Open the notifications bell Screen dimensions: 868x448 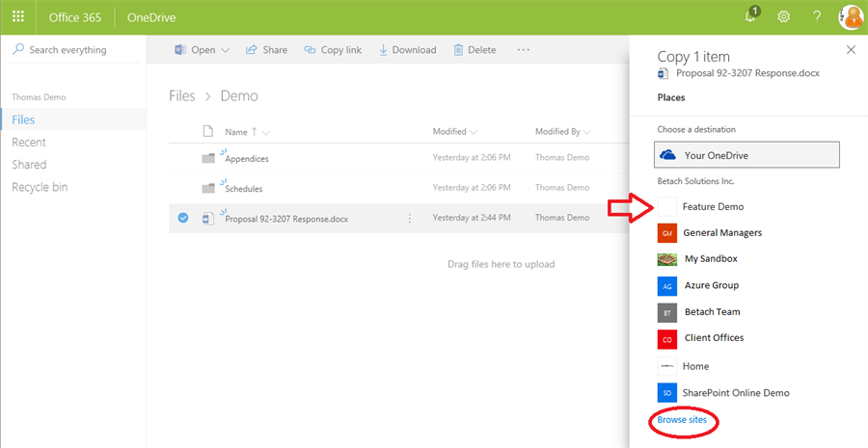[x=751, y=15]
